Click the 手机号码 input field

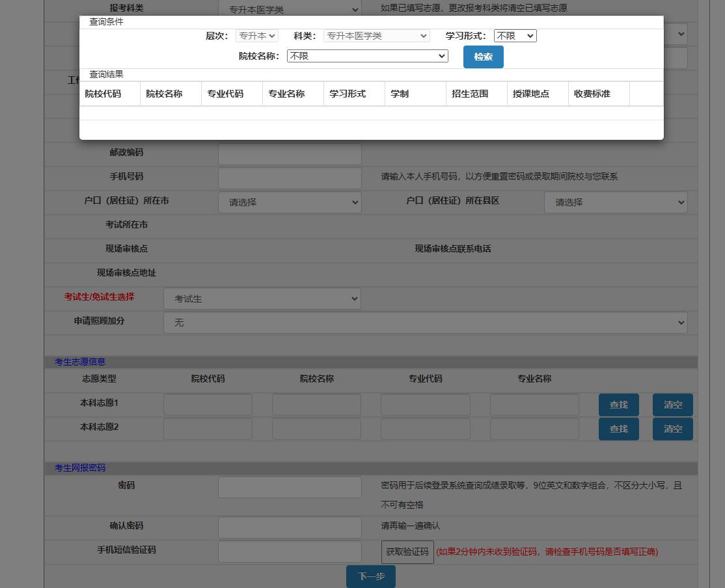coord(290,178)
